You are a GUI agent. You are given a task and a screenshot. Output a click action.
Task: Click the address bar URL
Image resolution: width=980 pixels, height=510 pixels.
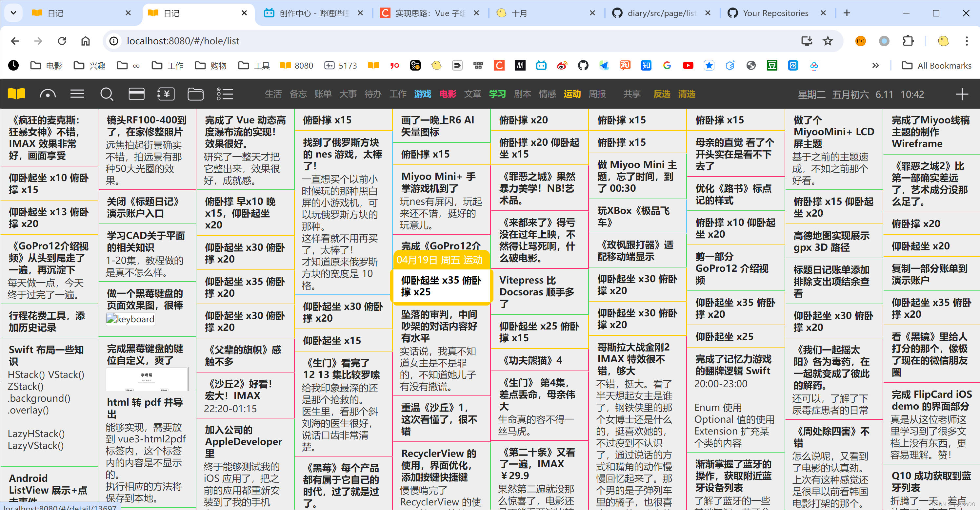pos(183,41)
